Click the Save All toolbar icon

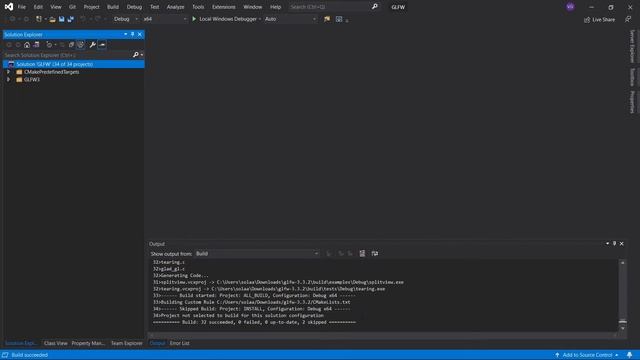click(70, 19)
